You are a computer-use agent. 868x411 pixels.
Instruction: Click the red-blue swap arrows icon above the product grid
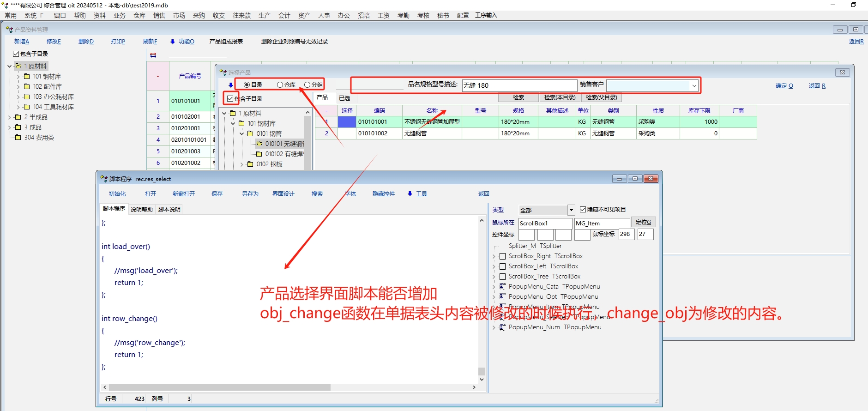[153, 55]
